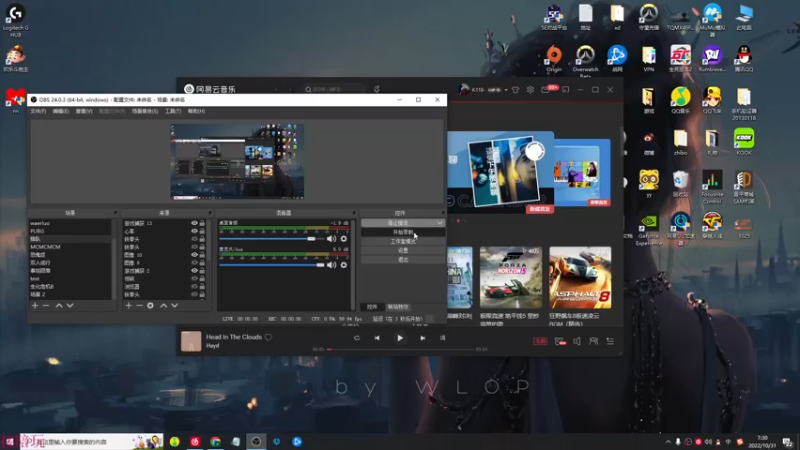This screenshot has width=800, height=450.
Task: Undock the 场景 panel via its header icon
Action: point(115,213)
